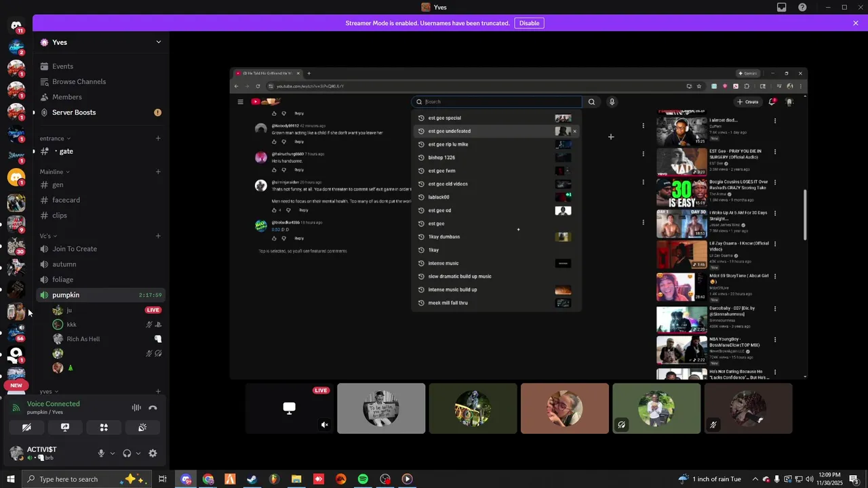The image size is (868, 488).
Task: Mute the microphone
Action: pyautogui.click(x=101, y=453)
